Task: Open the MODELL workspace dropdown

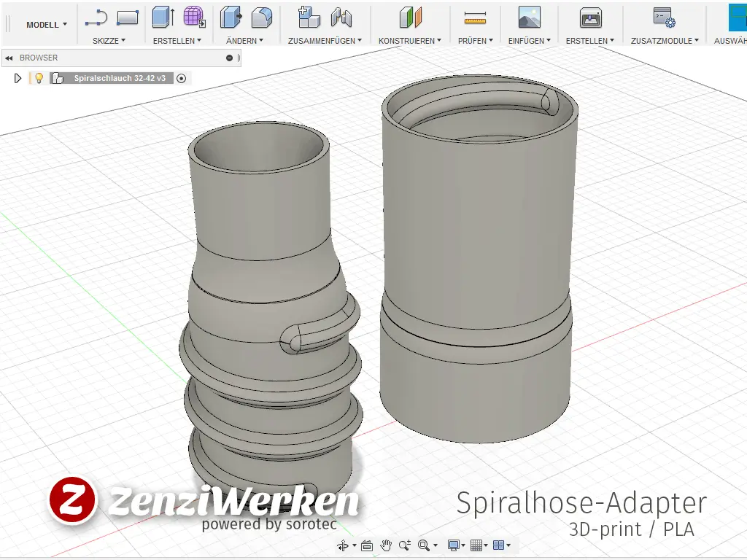Action: [x=46, y=24]
